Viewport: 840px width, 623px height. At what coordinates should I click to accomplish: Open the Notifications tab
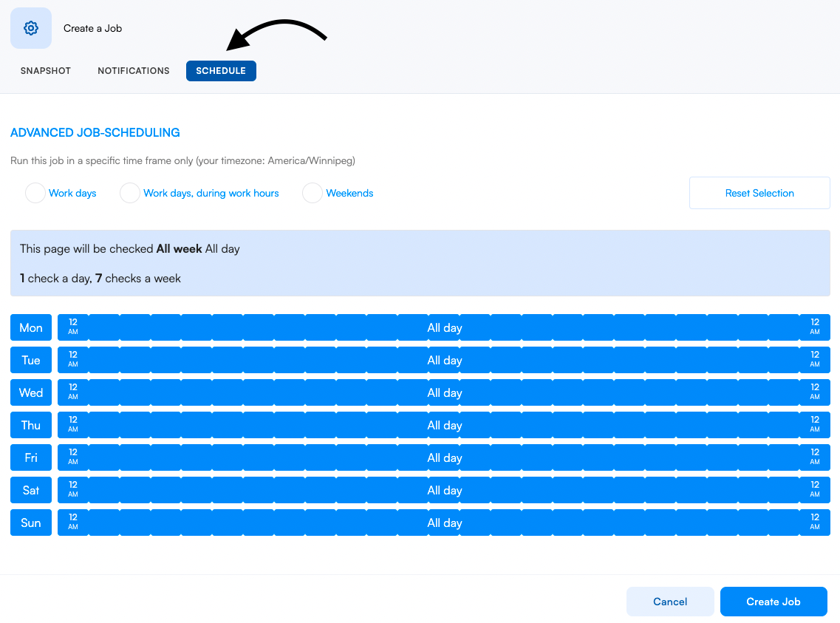tap(134, 71)
